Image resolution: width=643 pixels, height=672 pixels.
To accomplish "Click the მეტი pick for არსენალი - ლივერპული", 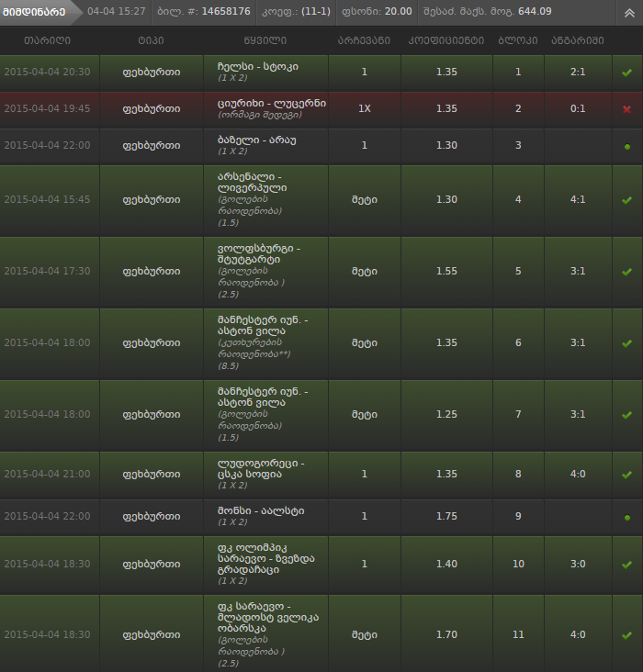I will tap(364, 200).
